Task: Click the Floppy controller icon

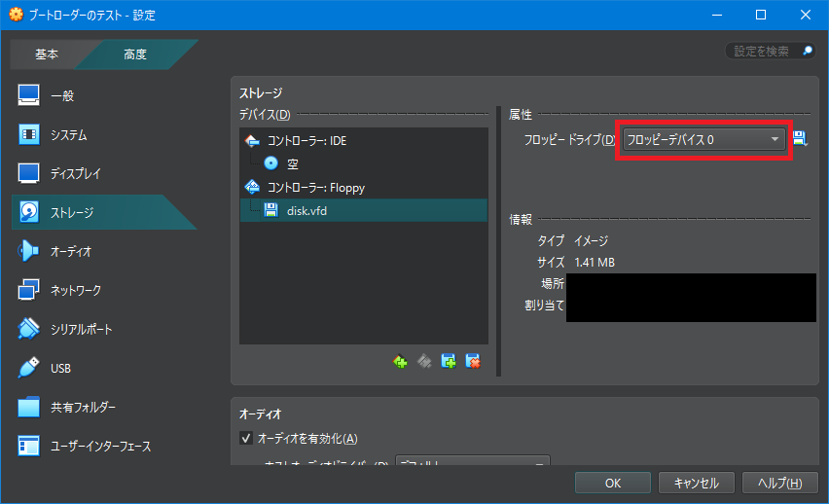Action: point(252,187)
